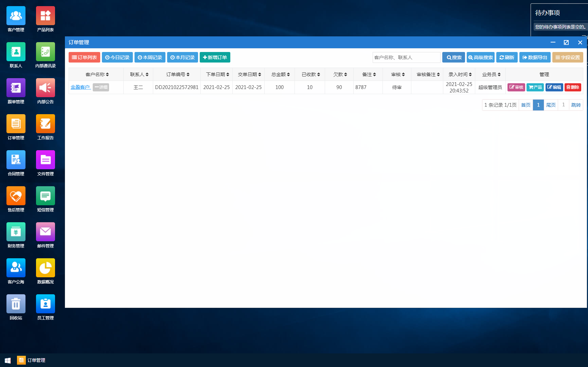This screenshot has width=588, height=367.
Task: Sort by 审核备注 column
Action: click(x=428, y=74)
